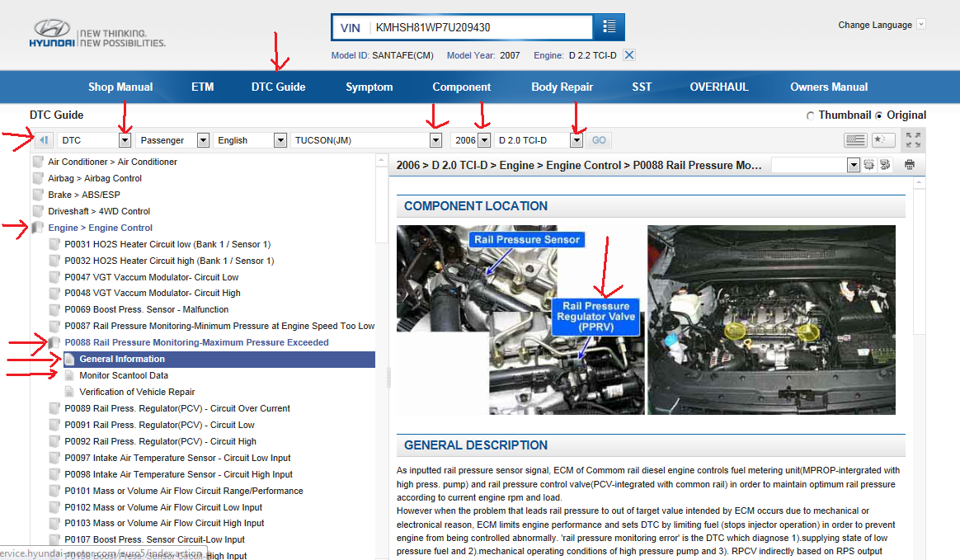This screenshot has width=960, height=560.
Task: Click the book icon beside P0089
Action: (54, 409)
